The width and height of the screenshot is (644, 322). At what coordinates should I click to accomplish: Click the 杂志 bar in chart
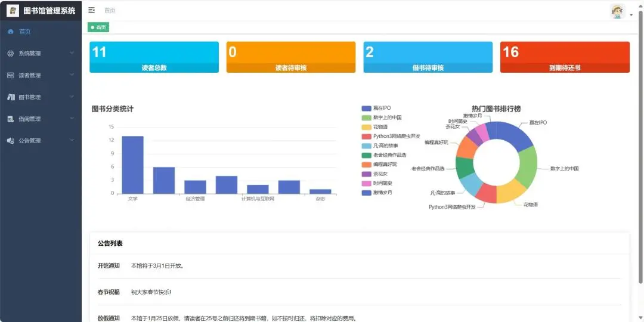coord(320,191)
